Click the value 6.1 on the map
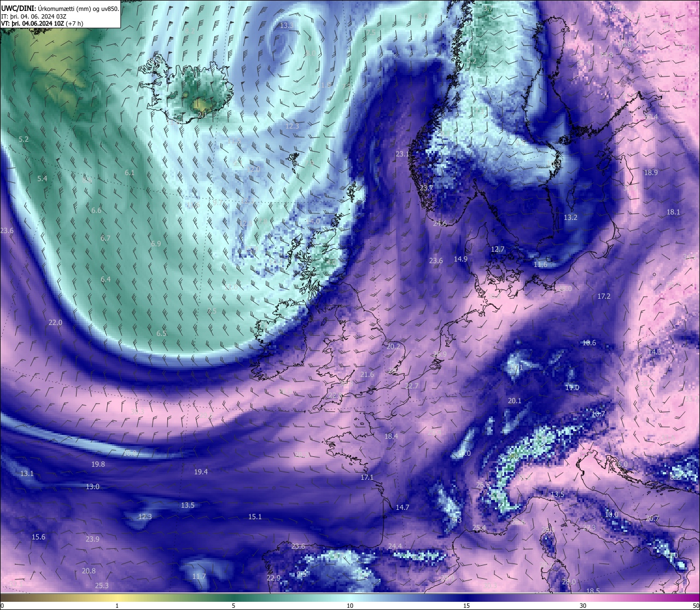This screenshot has height=610, width=700. (130, 172)
